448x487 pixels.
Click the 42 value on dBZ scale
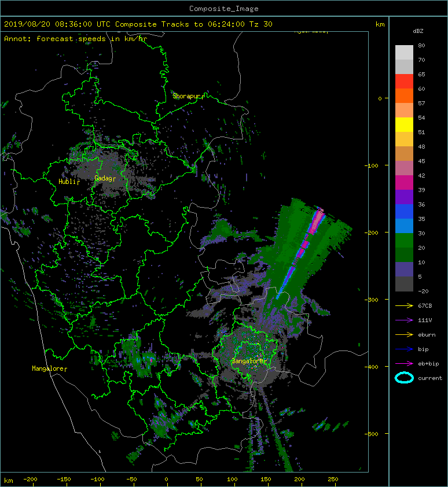click(x=421, y=175)
